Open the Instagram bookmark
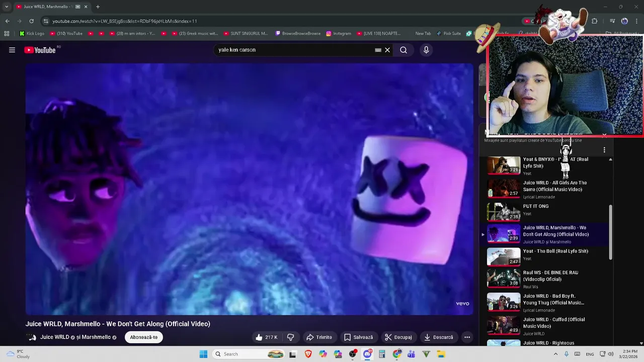This screenshot has height=362, width=644. [339, 34]
